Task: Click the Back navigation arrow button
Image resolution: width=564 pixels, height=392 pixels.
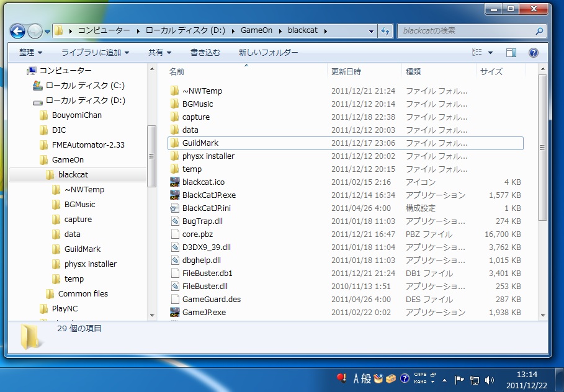Action: [x=17, y=30]
